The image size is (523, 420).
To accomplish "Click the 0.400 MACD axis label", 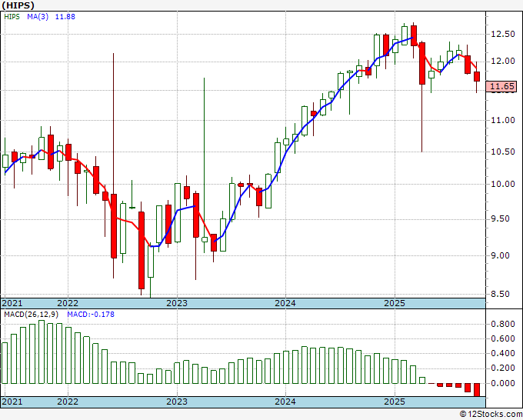I will (503, 353).
